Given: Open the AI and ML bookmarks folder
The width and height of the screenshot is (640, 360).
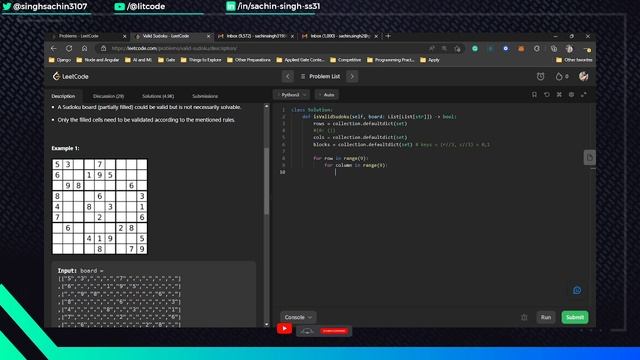Looking at the screenshot, I should 138,60.
